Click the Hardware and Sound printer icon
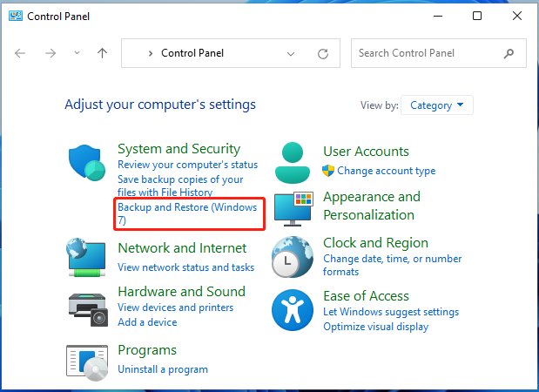Viewport: 539px width, 392px height. tap(88, 309)
